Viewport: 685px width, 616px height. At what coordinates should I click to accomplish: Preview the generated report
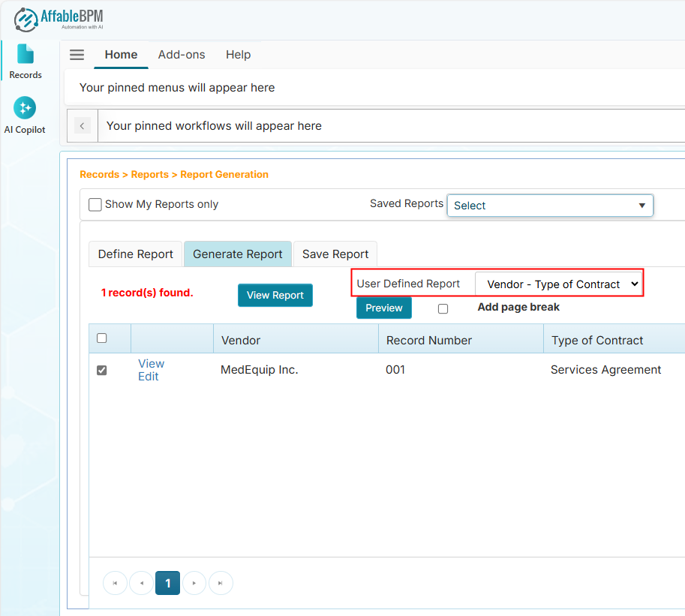click(x=383, y=308)
